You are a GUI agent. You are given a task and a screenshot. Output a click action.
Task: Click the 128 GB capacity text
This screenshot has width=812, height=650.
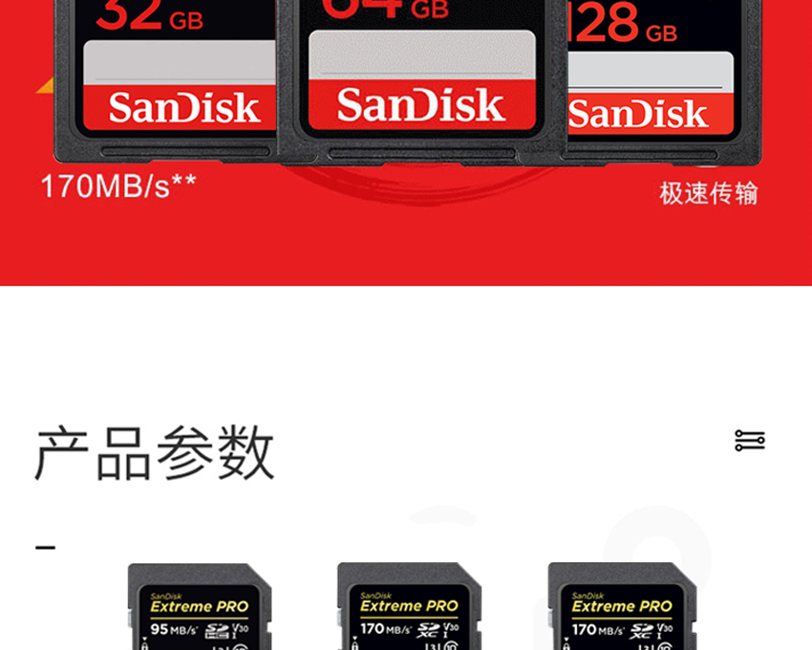click(623, 24)
